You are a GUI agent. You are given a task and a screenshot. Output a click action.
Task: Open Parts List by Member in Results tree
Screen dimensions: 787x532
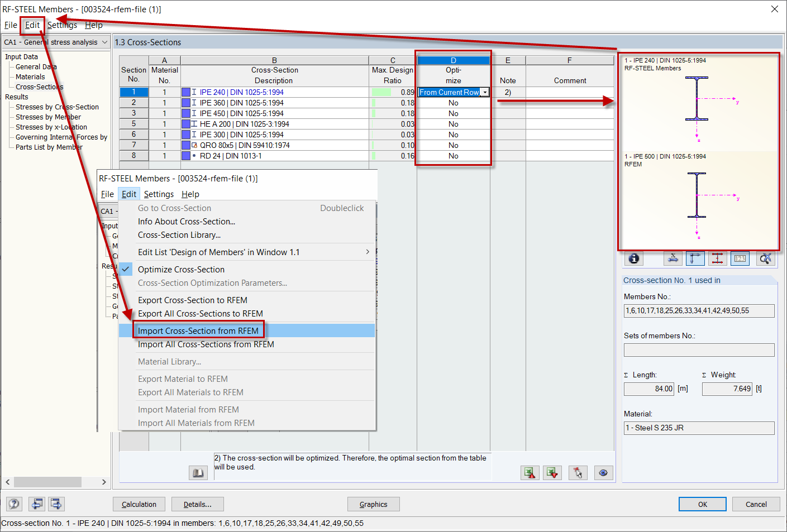coord(49,147)
